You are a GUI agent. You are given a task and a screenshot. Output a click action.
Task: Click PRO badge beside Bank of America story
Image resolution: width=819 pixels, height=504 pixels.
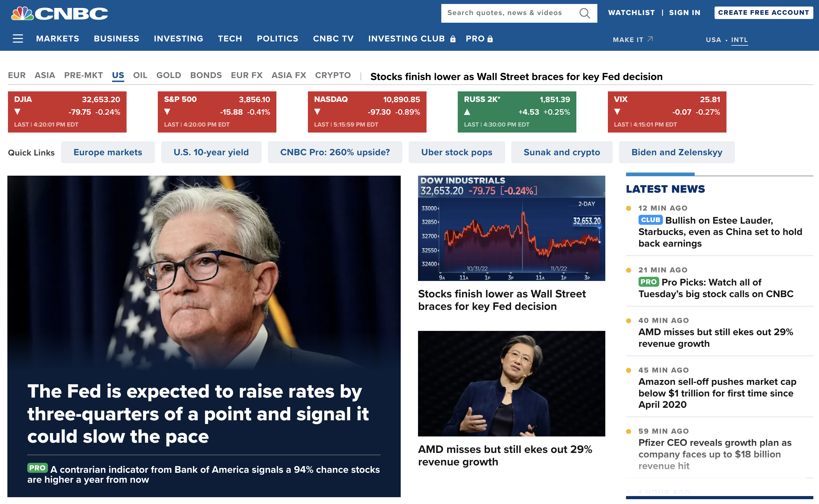pyautogui.click(x=37, y=468)
